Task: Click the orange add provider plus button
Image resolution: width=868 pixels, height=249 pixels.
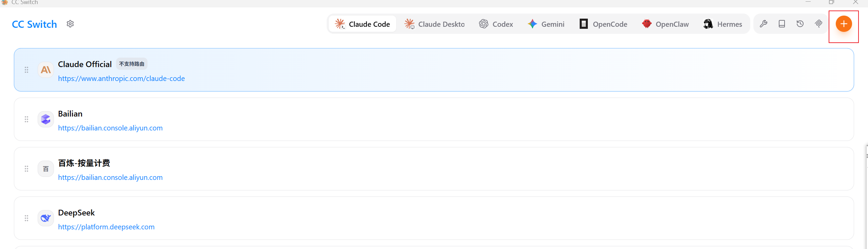Action: click(844, 24)
